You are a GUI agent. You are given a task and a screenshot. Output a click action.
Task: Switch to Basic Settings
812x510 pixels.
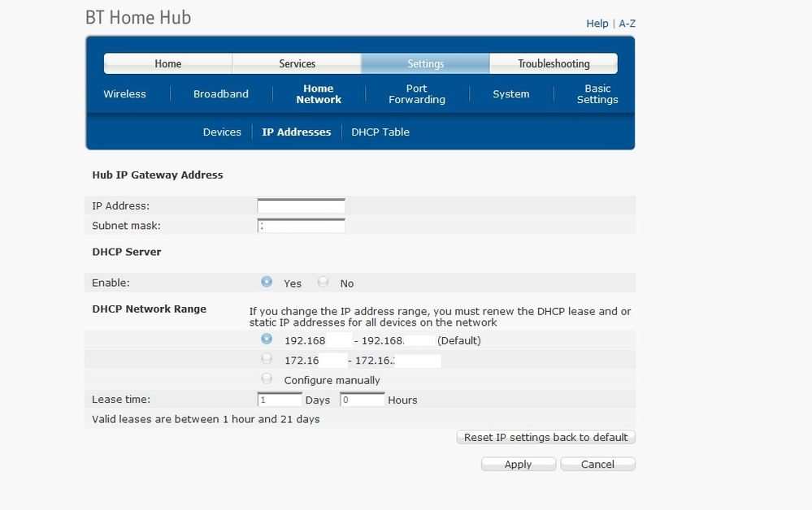(x=597, y=94)
